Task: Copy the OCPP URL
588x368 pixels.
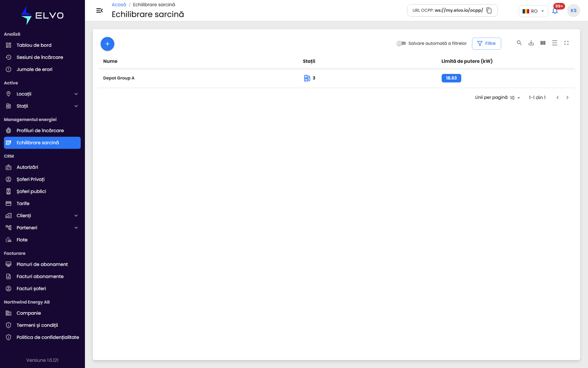Action: click(x=489, y=11)
